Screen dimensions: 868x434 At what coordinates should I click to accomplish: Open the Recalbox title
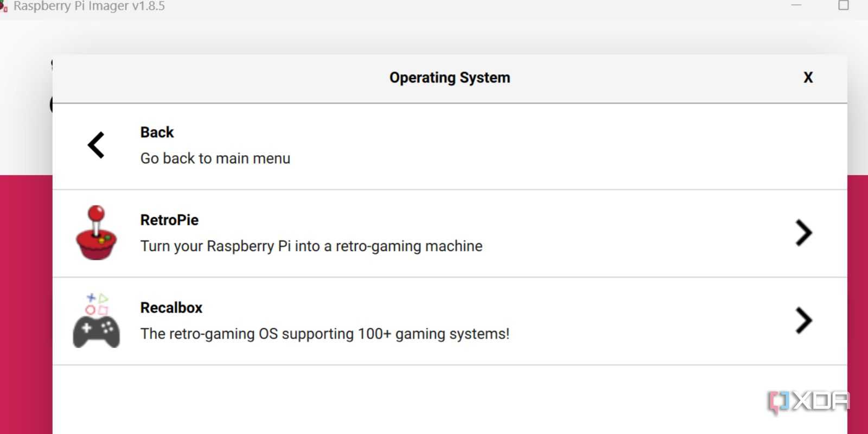[x=171, y=308]
